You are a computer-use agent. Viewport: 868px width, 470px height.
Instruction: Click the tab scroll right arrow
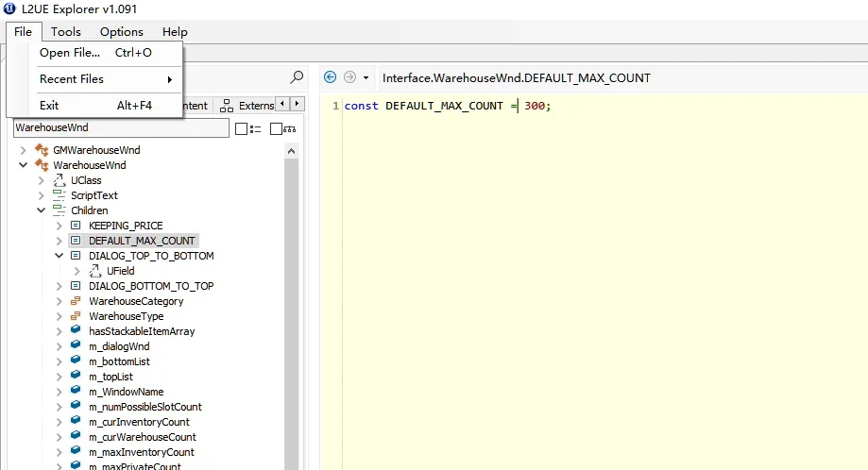coord(298,104)
